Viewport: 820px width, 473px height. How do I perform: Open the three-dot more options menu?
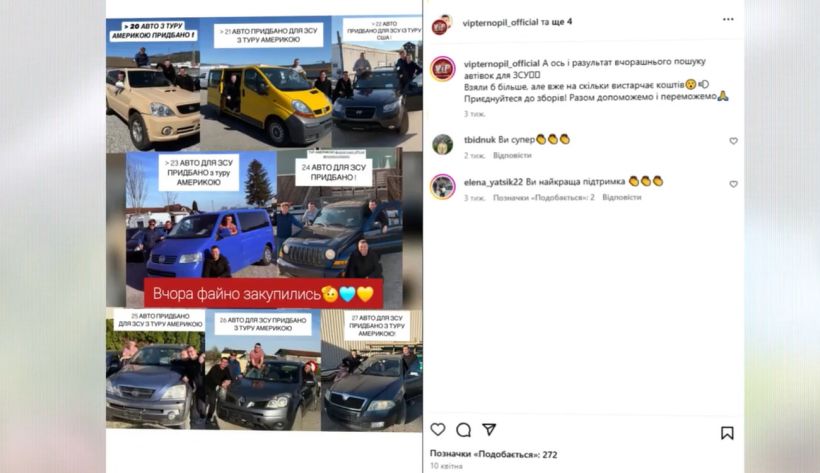click(x=728, y=19)
